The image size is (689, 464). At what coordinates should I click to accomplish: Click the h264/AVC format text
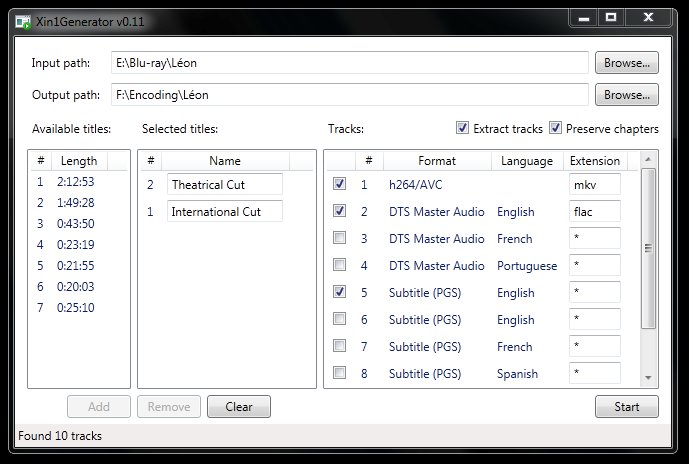(416, 185)
